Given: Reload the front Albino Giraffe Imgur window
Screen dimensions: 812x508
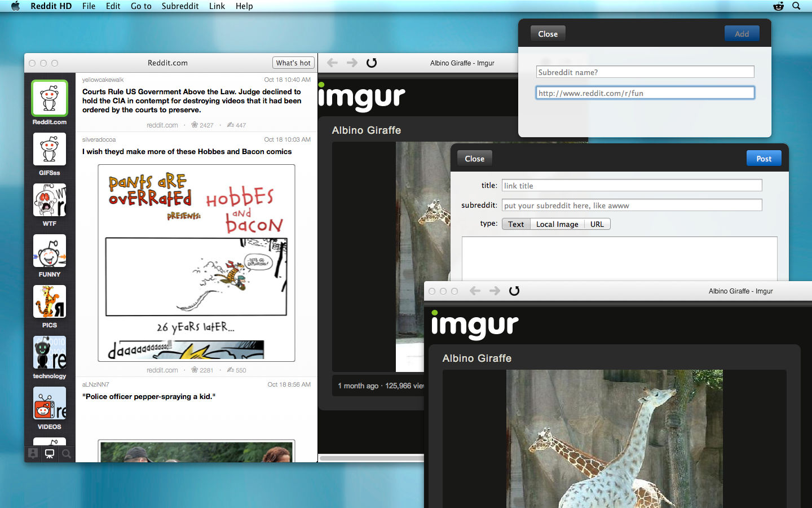Looking at the screenshot, I should [x=514, y=291].
